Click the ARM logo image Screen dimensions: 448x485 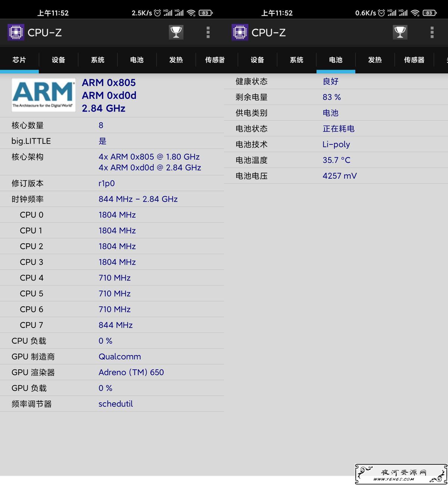[x=43, y=95]
